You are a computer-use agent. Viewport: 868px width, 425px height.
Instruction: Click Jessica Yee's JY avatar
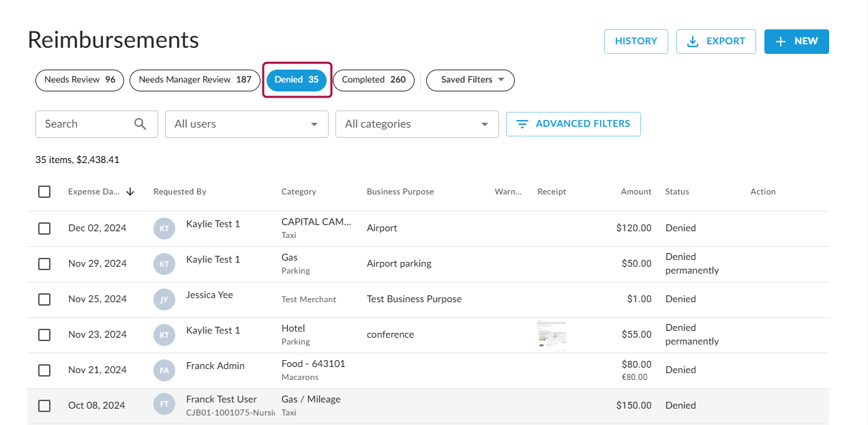tap(164, 299)
